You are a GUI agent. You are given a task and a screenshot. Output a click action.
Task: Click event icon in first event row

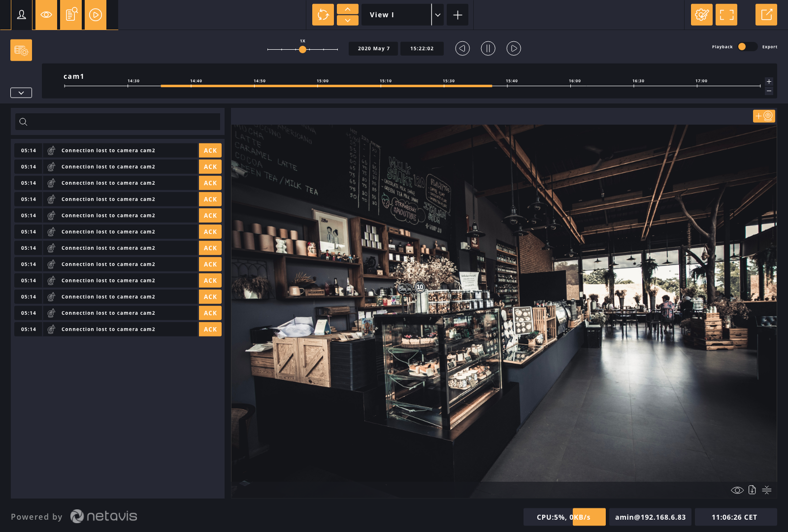(51, 151)
